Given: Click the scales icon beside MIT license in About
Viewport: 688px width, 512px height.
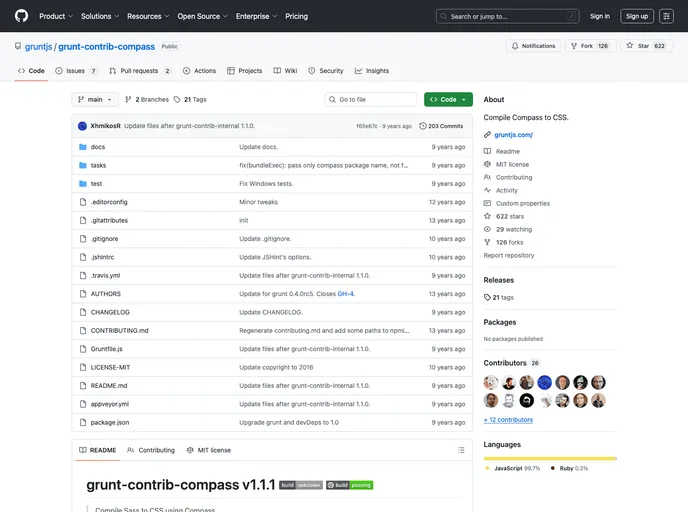Looking at the screenshot, I should [x=487, y=164].
